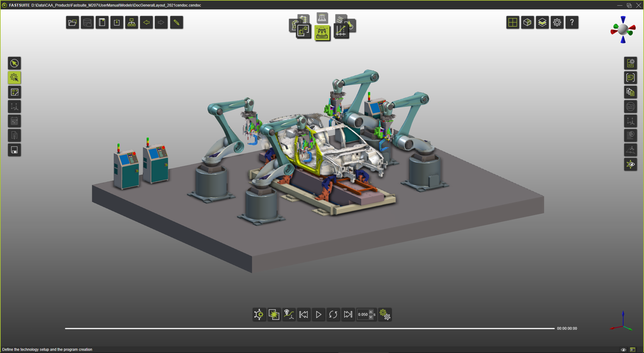Open the layers stack dropdown panel
644x353 pixels.
tap(542, 22)
